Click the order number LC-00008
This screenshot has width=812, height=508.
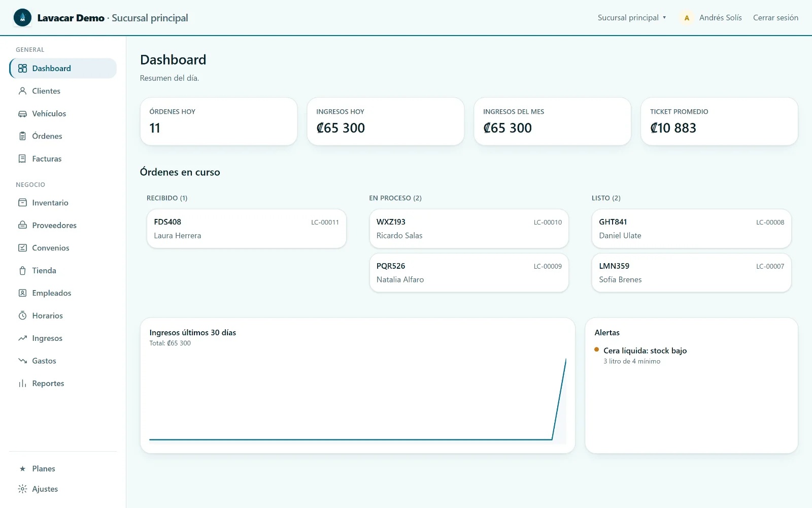point(770,223)
